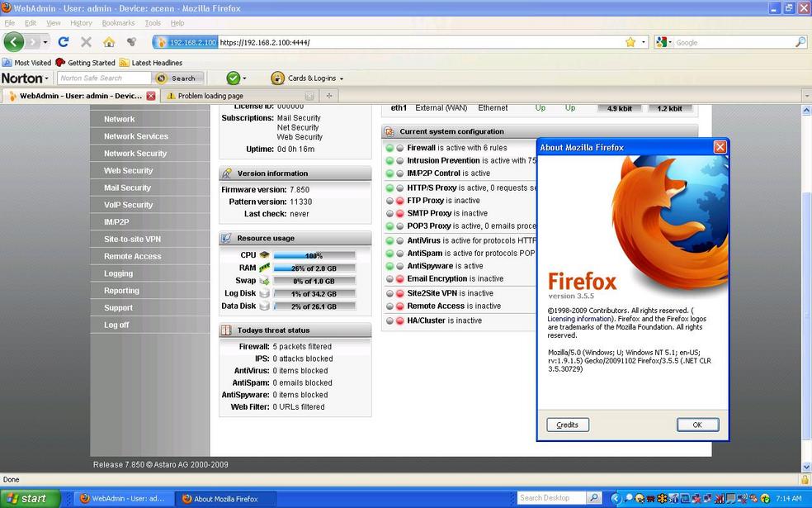Click the Version information panel icon

click(227, 173)
